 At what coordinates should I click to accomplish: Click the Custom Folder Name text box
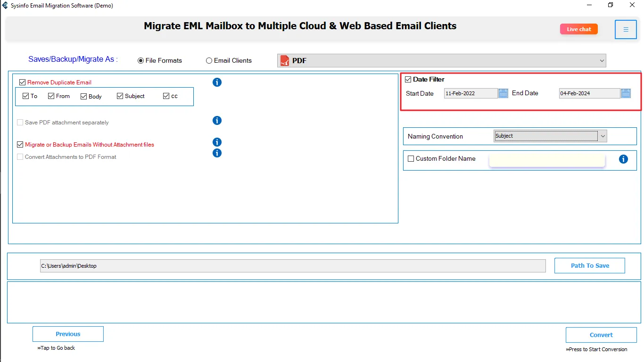pyautogui.click(x=547, y=160)
